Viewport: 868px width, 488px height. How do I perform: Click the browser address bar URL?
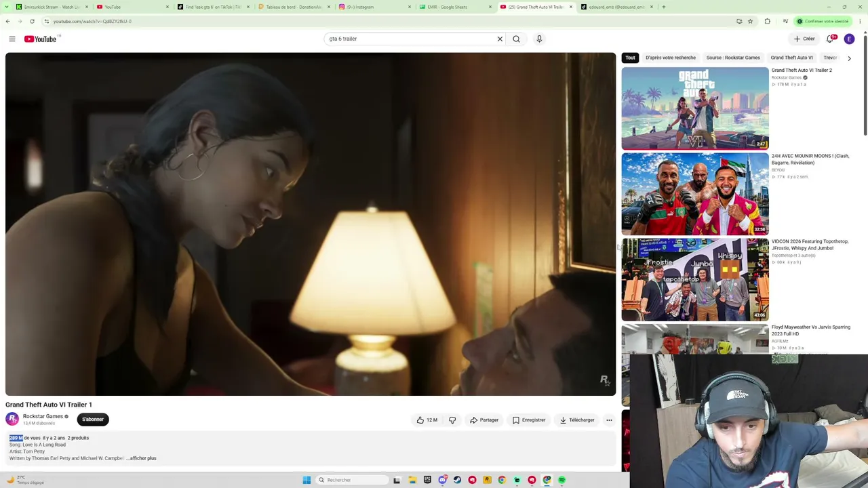[x=92, y=21]
